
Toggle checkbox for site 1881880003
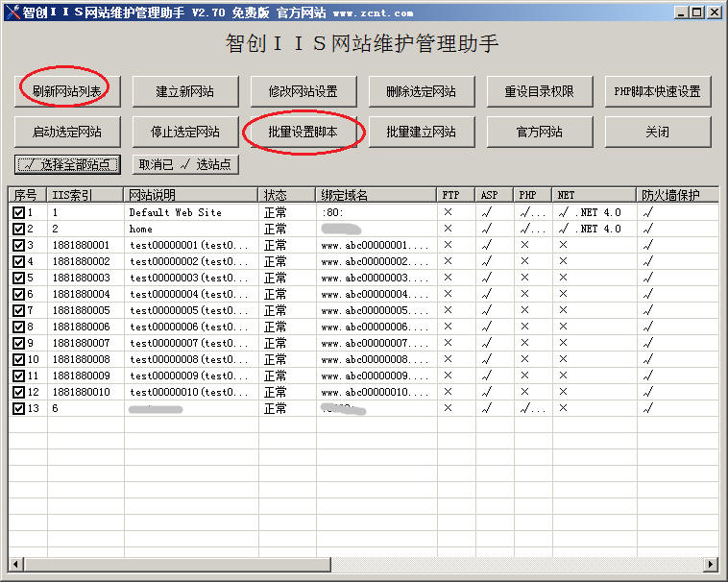(x=18, y=278)
